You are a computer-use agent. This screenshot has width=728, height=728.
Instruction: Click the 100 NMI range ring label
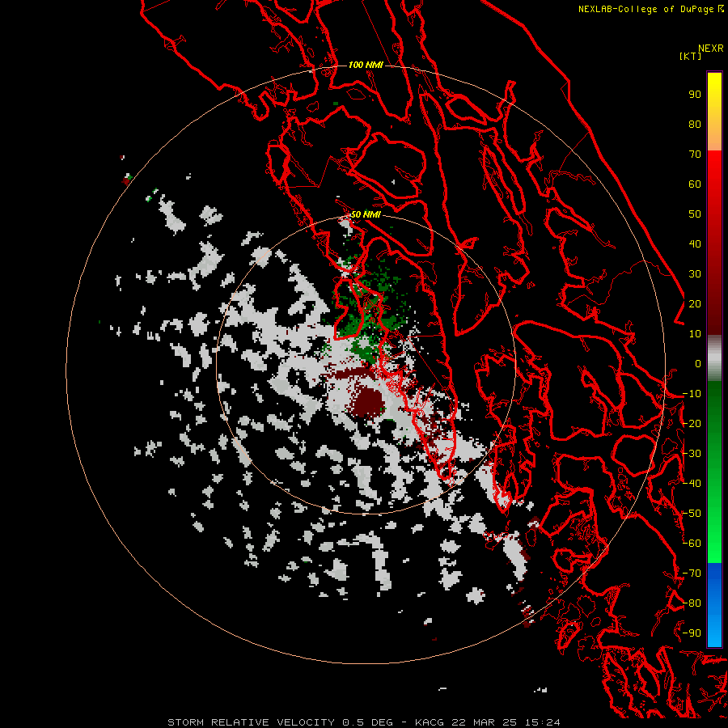(x=366, y=65)
